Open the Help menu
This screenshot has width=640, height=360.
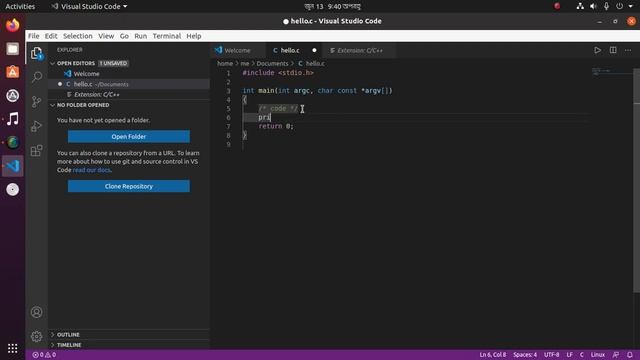(194, 36)
